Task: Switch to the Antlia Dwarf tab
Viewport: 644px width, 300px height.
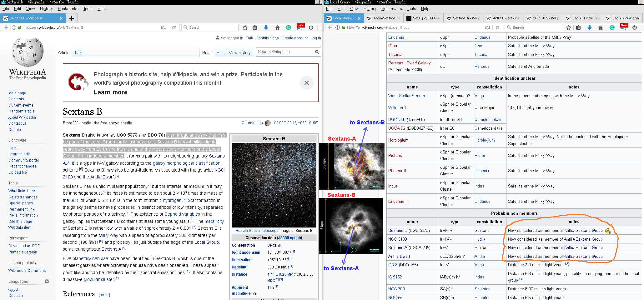Action: [x=503, y=18]
